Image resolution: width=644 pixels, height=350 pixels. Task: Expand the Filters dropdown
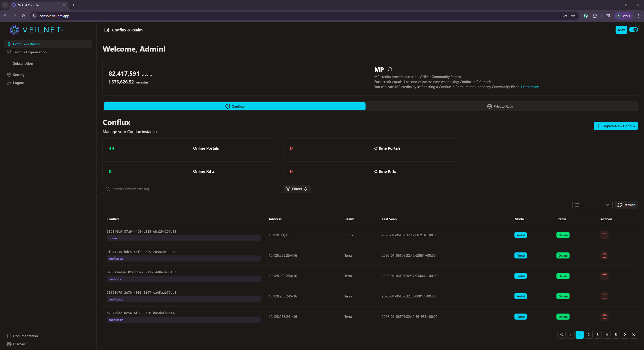(x=297, y=189)
